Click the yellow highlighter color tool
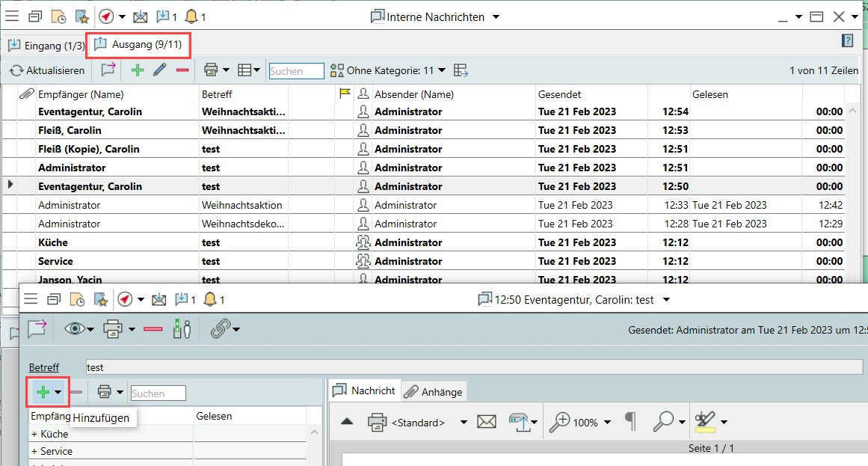868x466 pixels. [704, 422]
